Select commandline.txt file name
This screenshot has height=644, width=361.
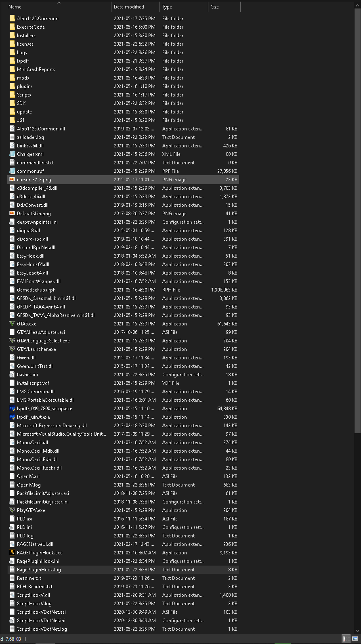click(x=35, y=163)
